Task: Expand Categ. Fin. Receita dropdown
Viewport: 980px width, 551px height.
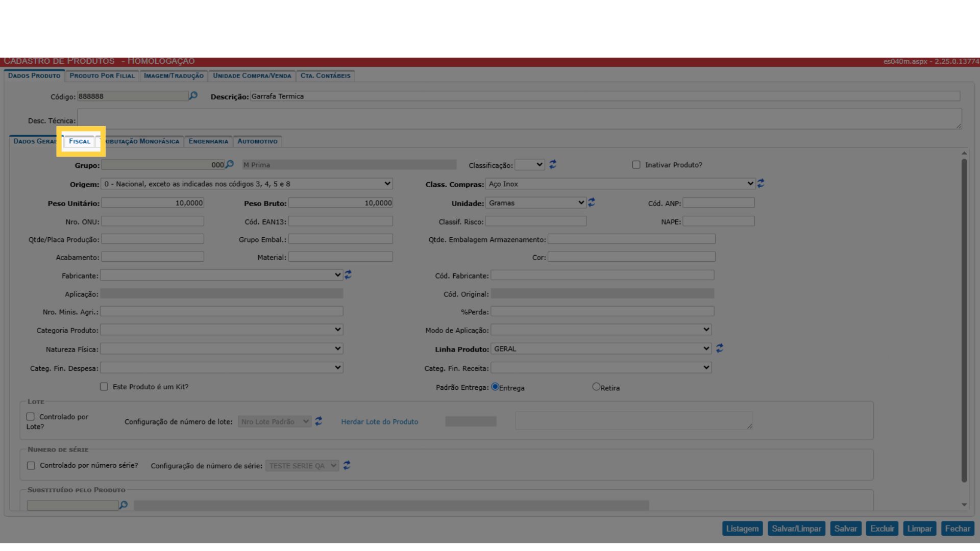Action: click(x=601, y=367)
